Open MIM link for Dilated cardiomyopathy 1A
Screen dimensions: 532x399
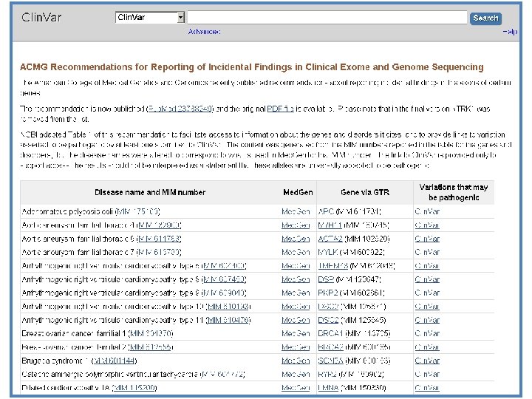(x=134, y=388)
